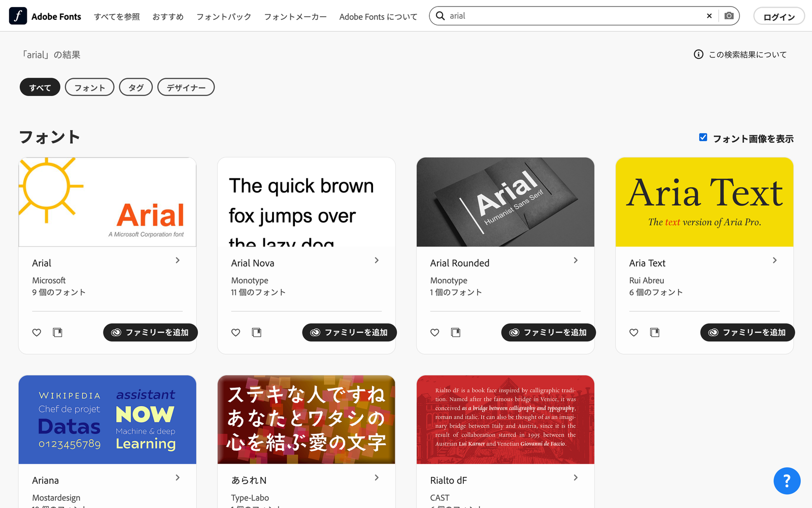
Task: Open the blue Ariana preview image
Action: click(x=108, y=420)
